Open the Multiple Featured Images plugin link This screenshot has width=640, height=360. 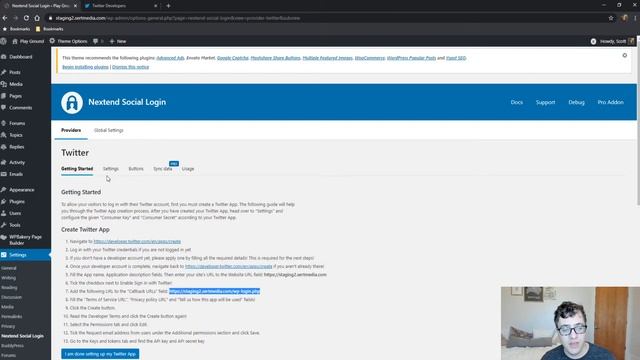(327, 58)
